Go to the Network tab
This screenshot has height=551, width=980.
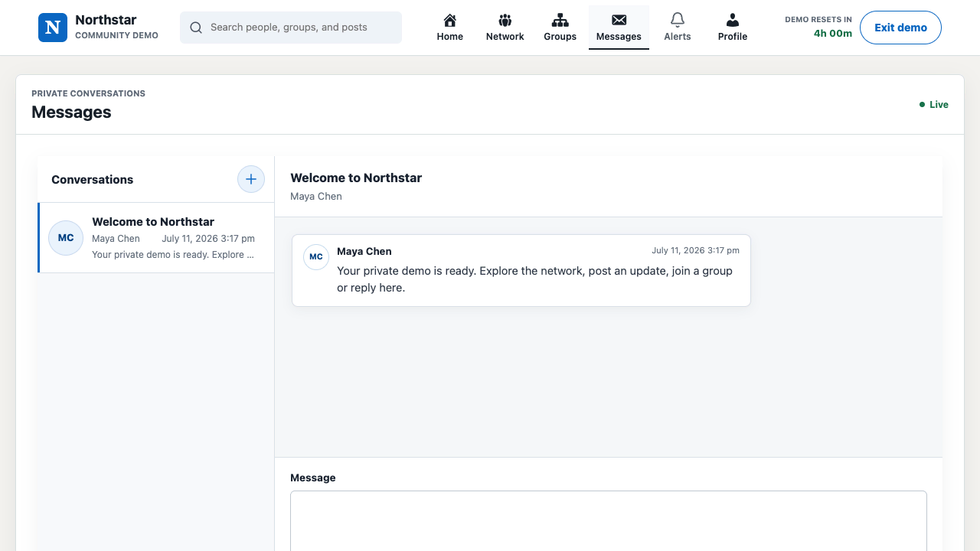tap(505, 28)
